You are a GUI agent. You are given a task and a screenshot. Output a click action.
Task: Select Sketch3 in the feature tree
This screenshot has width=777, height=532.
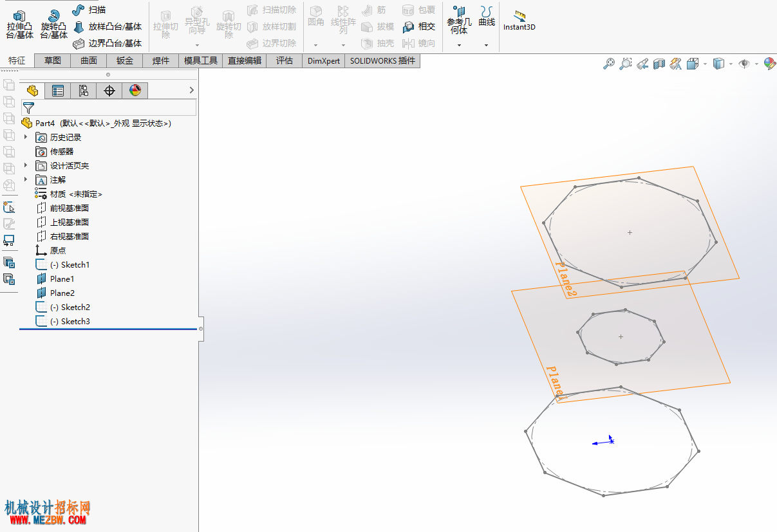(x=63, y=321)
